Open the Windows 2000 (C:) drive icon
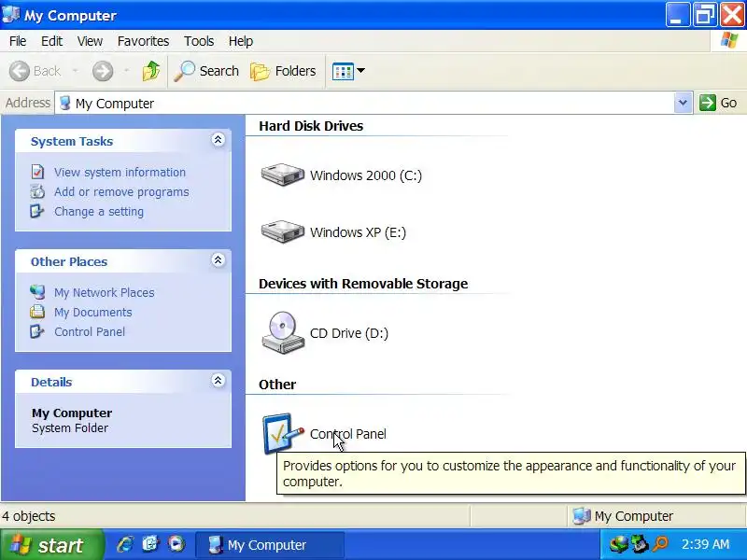Screen dimensions: 747x560 point(283,175)
